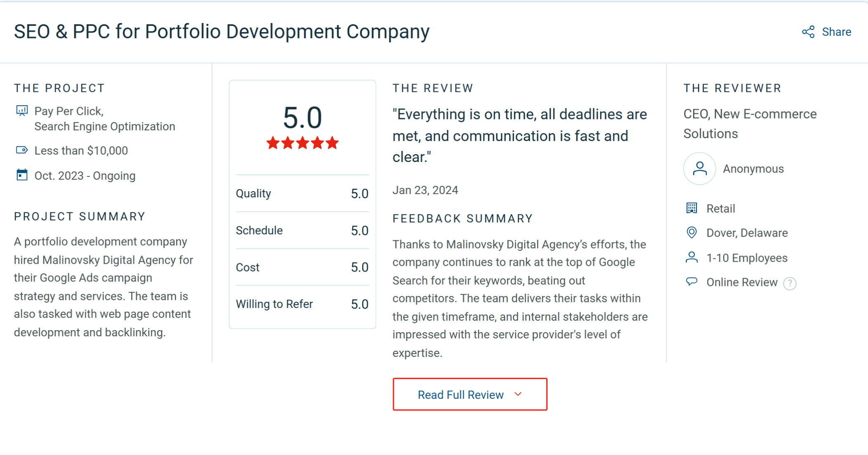Click the Jan 23, 2024 review date

(425, 190)
